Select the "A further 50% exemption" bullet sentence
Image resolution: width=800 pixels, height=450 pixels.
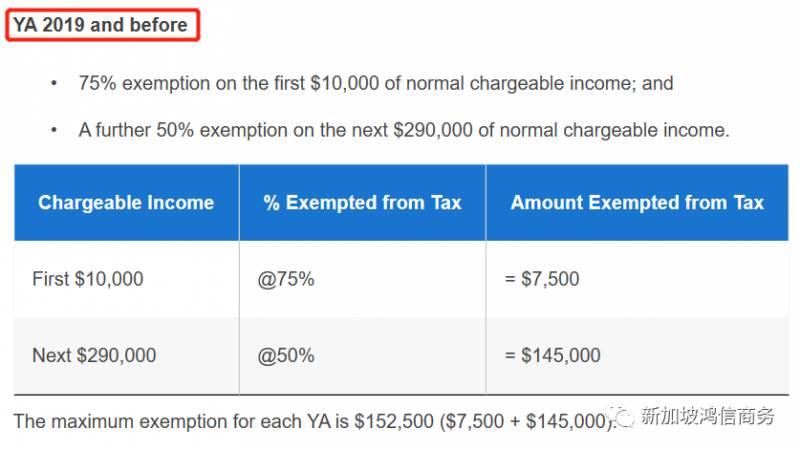tap(404, 130)
